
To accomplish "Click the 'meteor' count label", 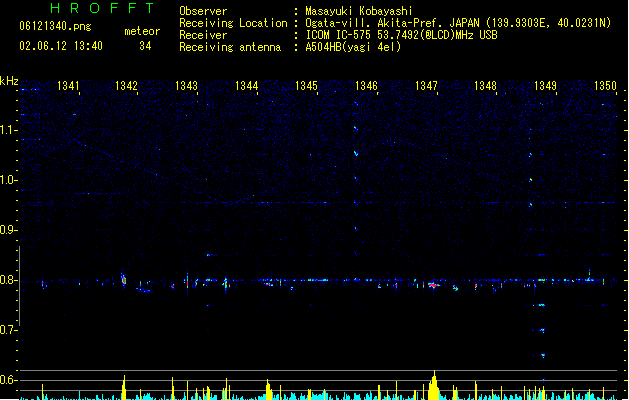I will click(x=142, y=31).
